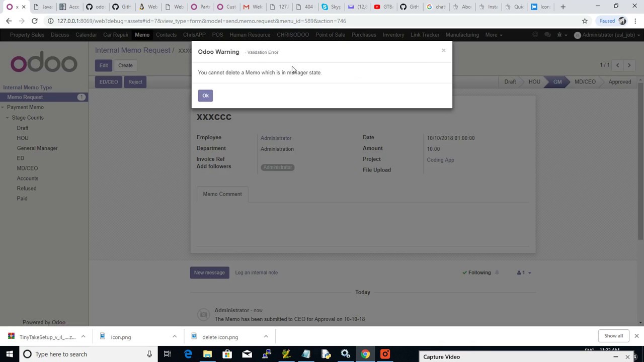Open Task View from taskbar
The width and height of the screenshot is (644, 362).
tap(168, 354)
